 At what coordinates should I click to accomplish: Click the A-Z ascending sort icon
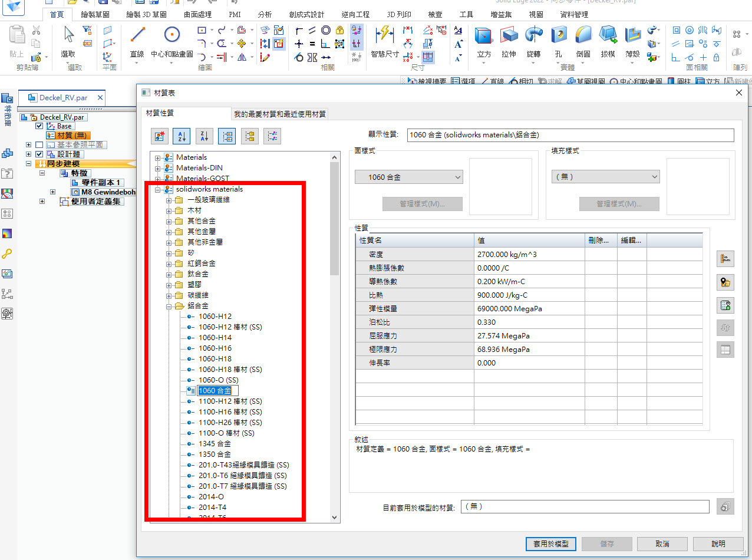(182, 136)
